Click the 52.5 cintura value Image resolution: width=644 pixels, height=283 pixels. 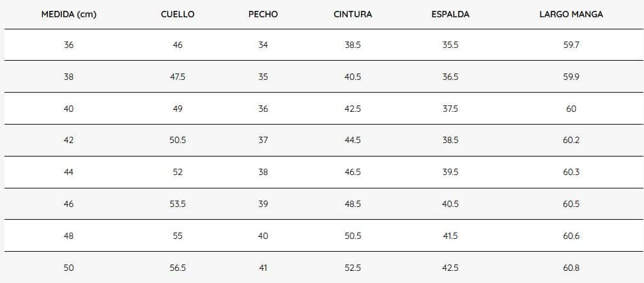[353, 268]
